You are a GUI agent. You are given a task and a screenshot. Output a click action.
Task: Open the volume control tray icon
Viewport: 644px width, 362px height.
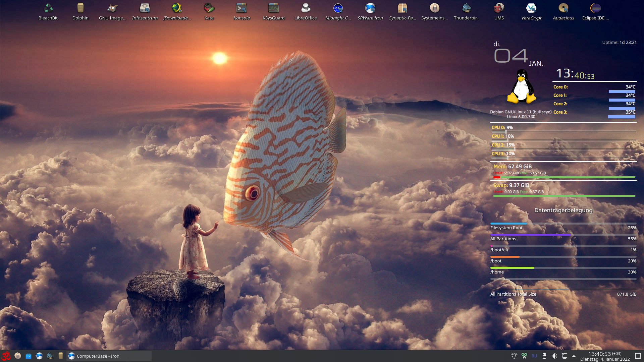(554, 356)
